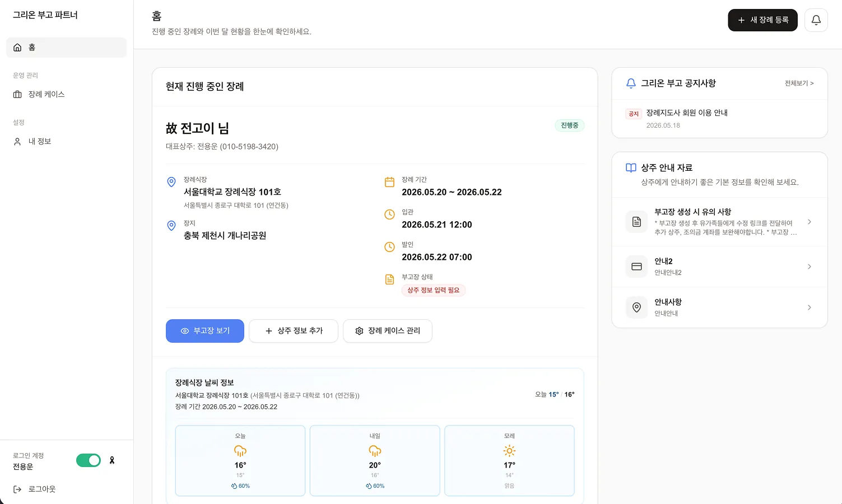The width and height of the screenshot is (842, 504).
Task: Click the blue 부고장 보기 button
Action: pos(205,331)
